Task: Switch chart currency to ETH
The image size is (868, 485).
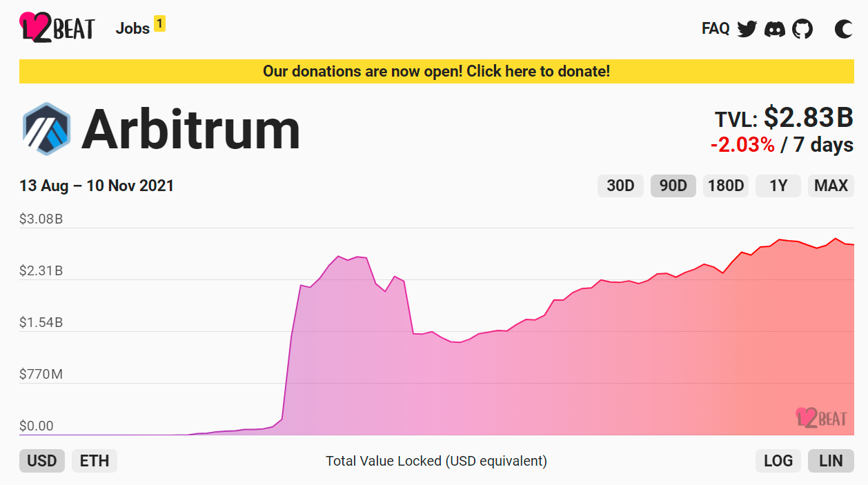Action: tap(95, 461)
